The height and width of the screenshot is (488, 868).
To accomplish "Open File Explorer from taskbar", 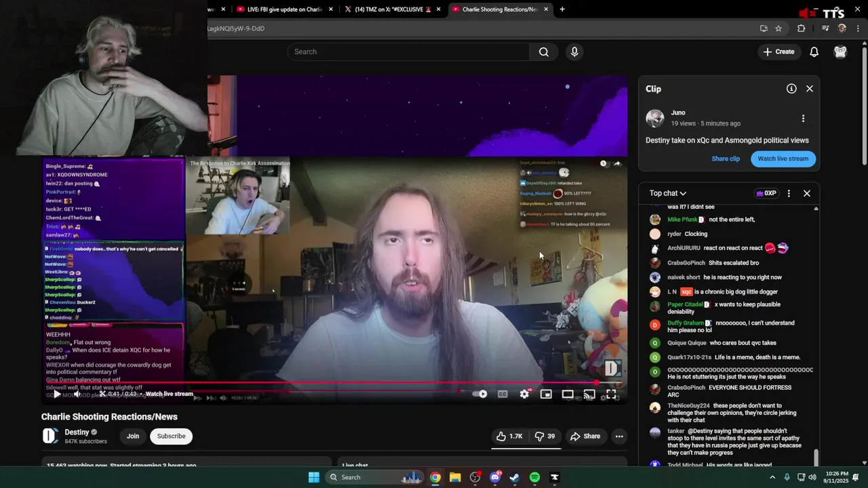I will (x=455, y=477).
